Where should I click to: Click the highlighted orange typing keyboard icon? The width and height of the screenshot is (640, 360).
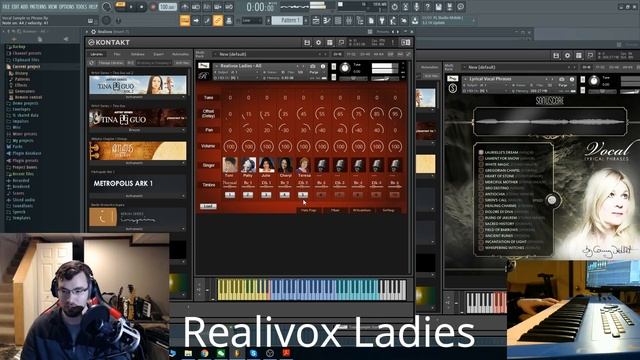coord(185,20)
